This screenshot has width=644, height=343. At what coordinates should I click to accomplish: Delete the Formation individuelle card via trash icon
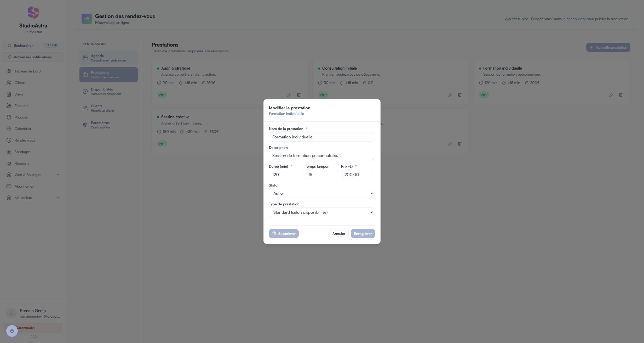point(621,95)
